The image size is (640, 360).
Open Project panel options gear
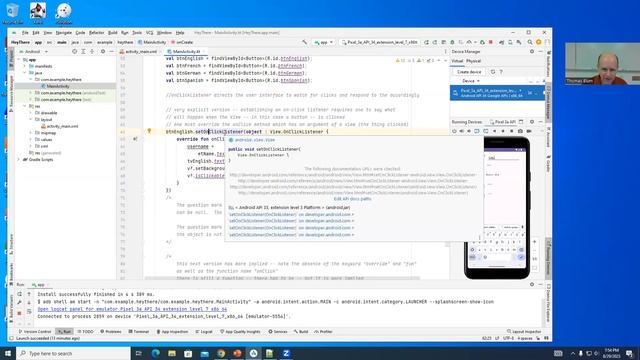(x=103, y=52)
